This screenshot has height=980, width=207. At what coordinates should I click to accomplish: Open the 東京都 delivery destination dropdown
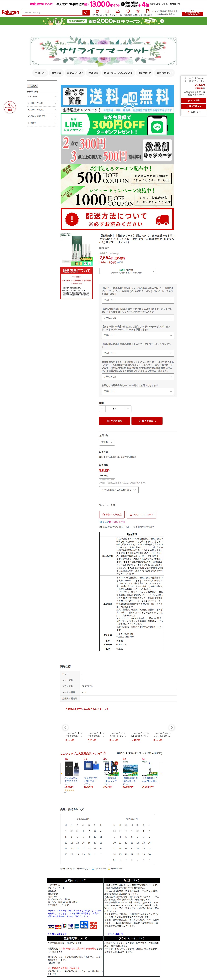pos(107,442)
